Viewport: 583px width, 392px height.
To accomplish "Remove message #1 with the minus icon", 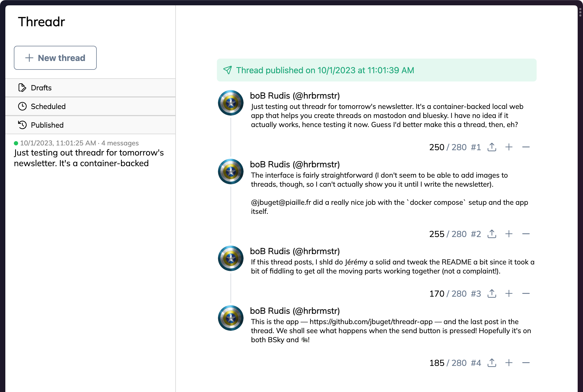I will 526,147.
